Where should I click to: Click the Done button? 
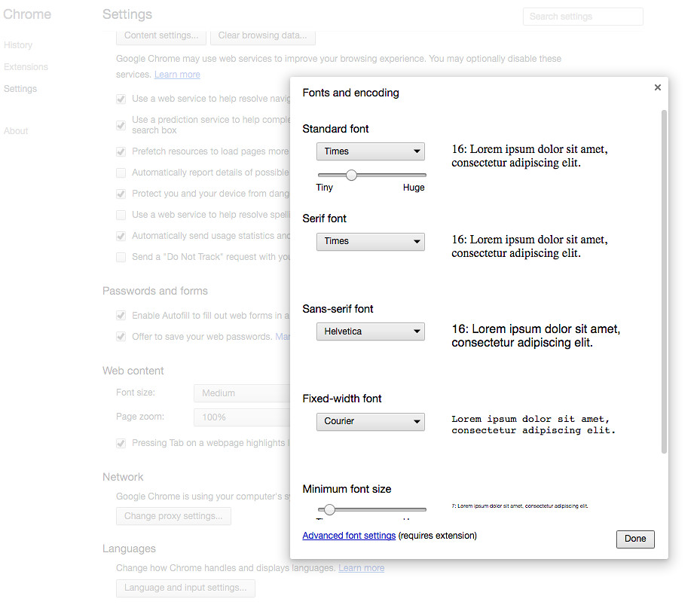[635, 539]
